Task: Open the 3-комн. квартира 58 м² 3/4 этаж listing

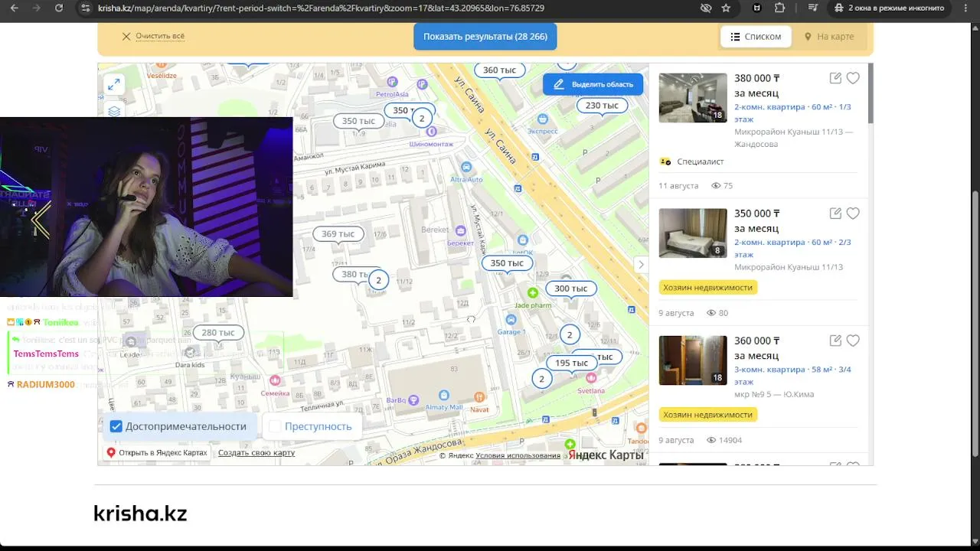Action: [x=792, y=376]
